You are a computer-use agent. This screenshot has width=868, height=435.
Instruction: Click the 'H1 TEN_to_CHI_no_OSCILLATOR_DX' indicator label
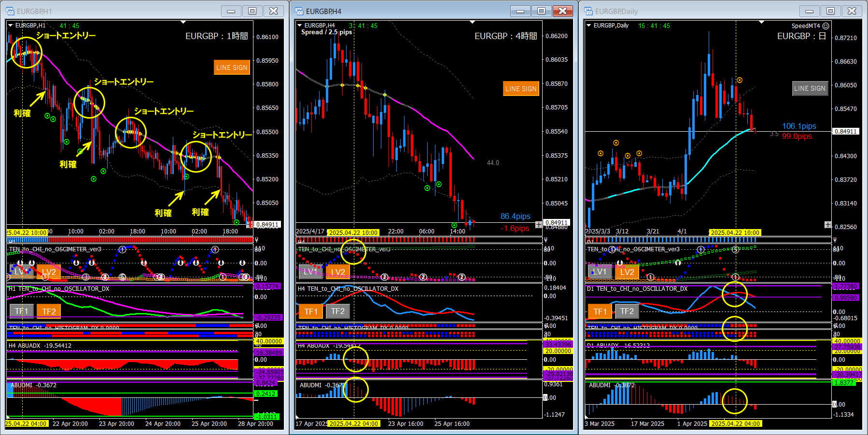[x=59, y=289]
